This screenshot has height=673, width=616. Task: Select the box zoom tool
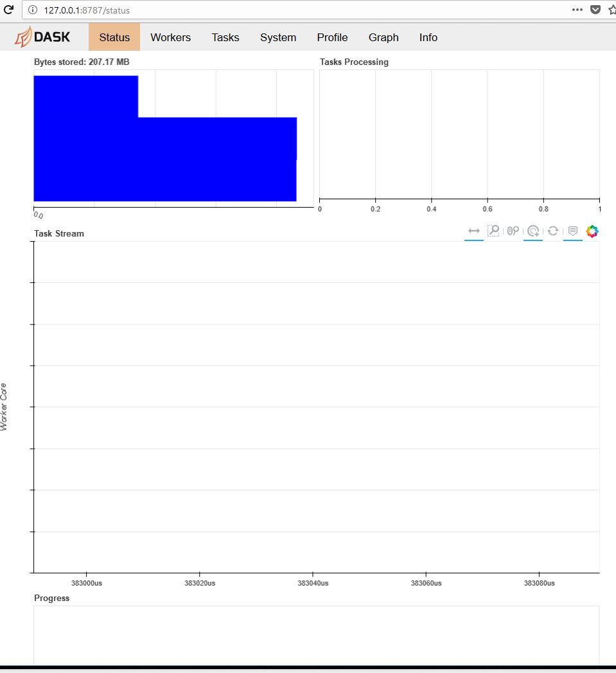point(493,230)
